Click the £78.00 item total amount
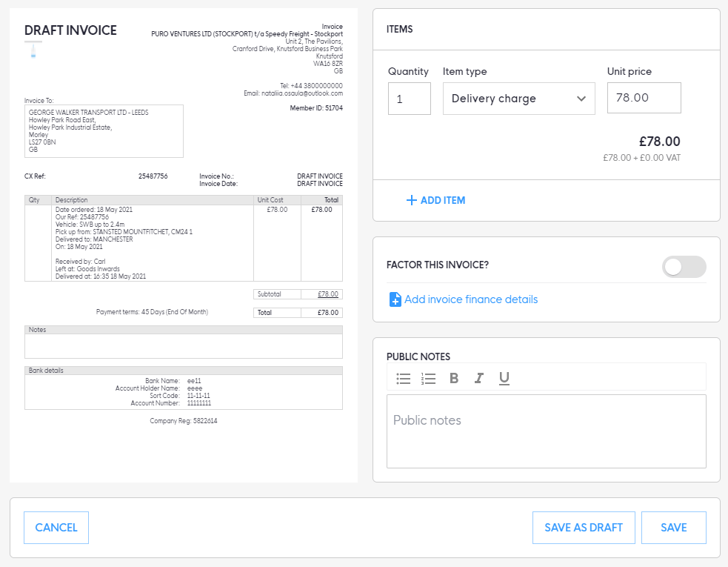Viewport: 728px width, 567px height. (659, 142)
